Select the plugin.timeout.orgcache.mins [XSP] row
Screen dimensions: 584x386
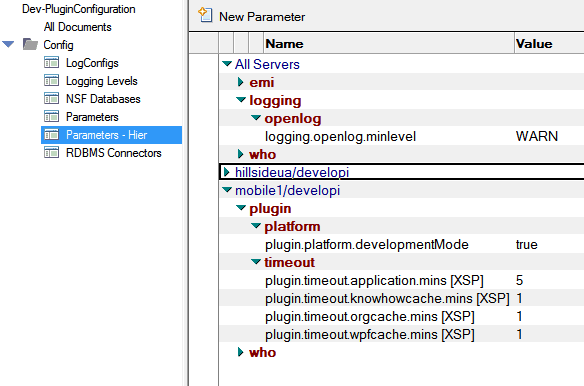point(370,316)
